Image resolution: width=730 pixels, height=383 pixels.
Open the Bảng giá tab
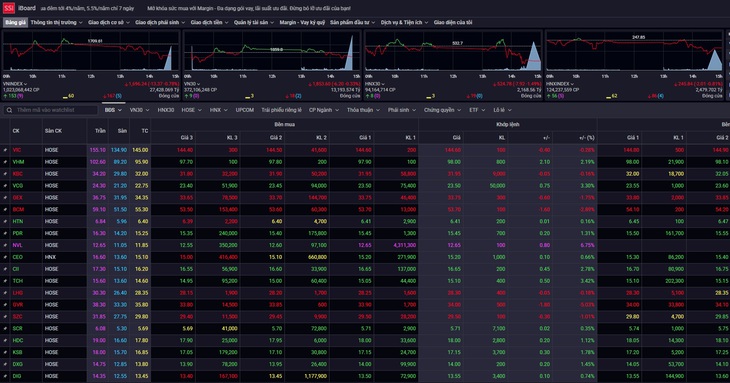point(15,22)
